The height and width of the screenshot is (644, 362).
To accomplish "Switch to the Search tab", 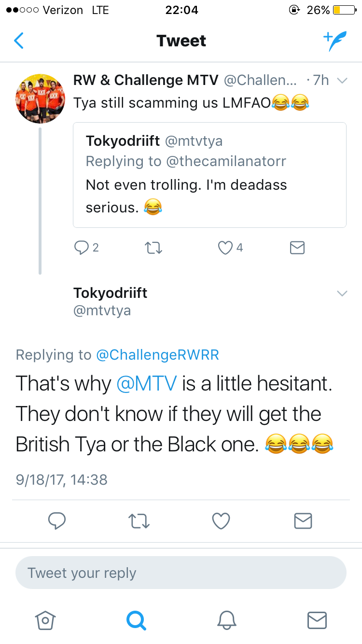I will pos(136,620).
